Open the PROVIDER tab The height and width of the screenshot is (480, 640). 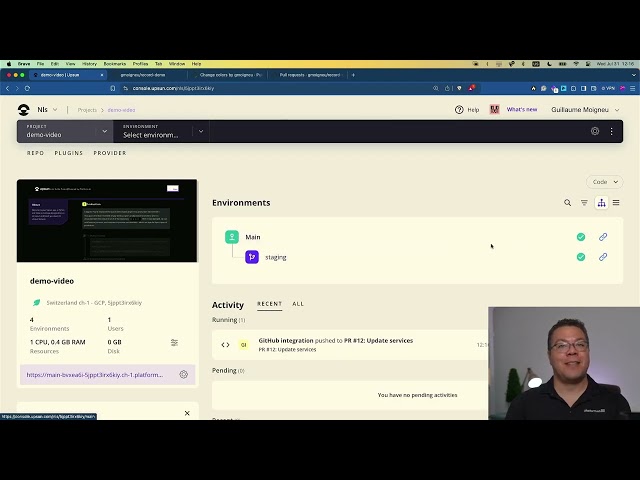click(110, 153)
